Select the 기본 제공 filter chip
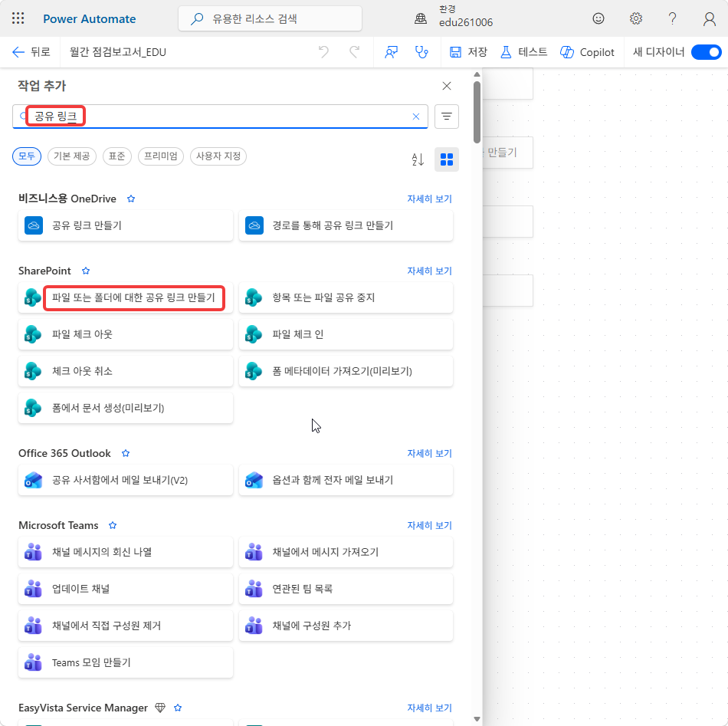 click(x=71, y=156)
